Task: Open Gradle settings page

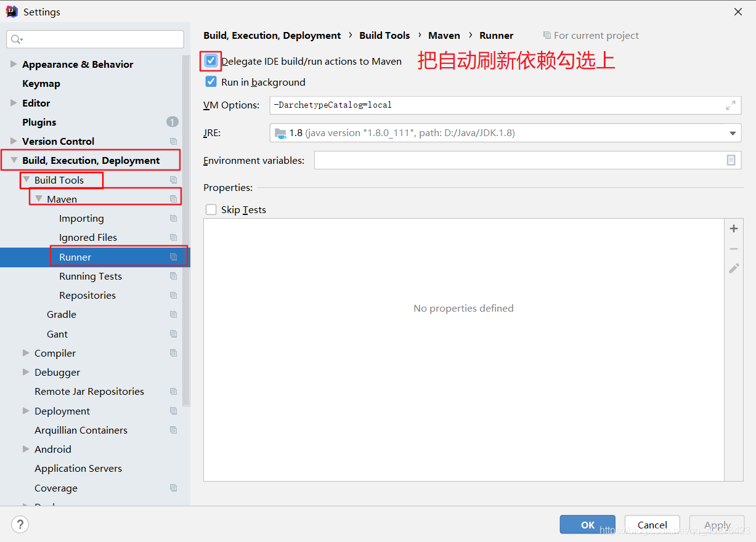Action: (62, 315)
